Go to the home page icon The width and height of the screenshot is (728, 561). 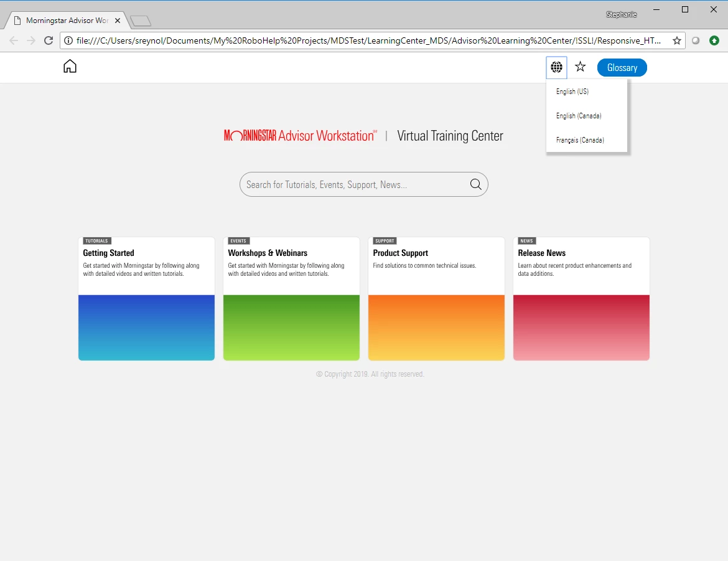[70, 67]
